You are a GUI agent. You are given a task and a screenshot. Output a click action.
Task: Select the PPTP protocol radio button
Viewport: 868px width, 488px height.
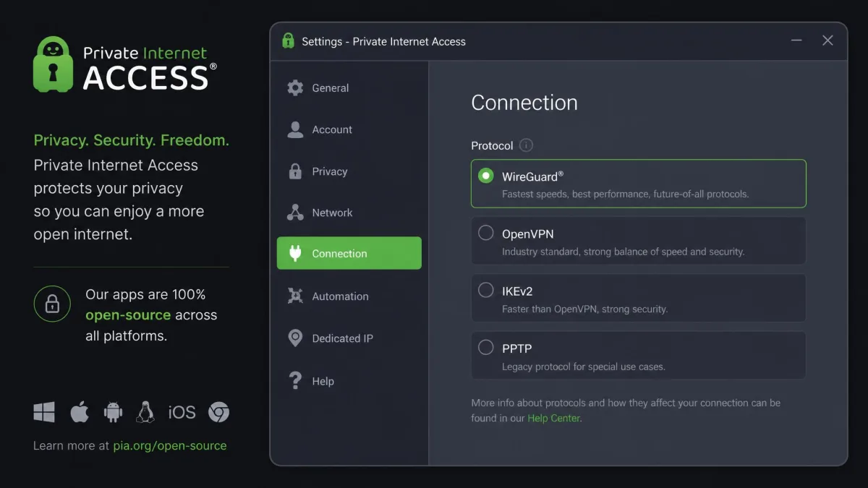[x=486, y=348]
